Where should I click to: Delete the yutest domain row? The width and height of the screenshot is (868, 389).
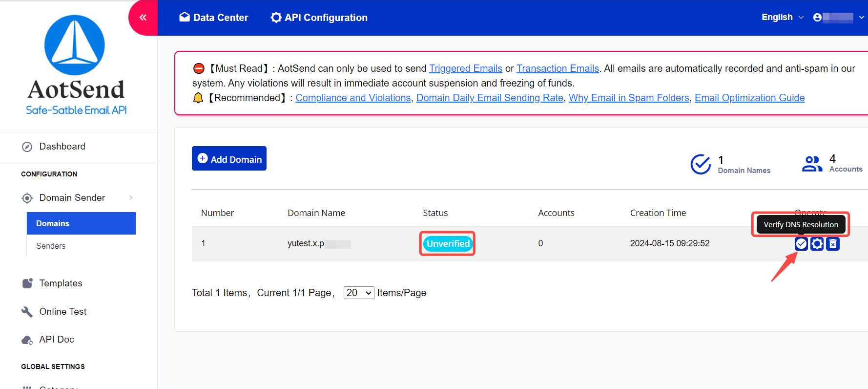(833, 243)
